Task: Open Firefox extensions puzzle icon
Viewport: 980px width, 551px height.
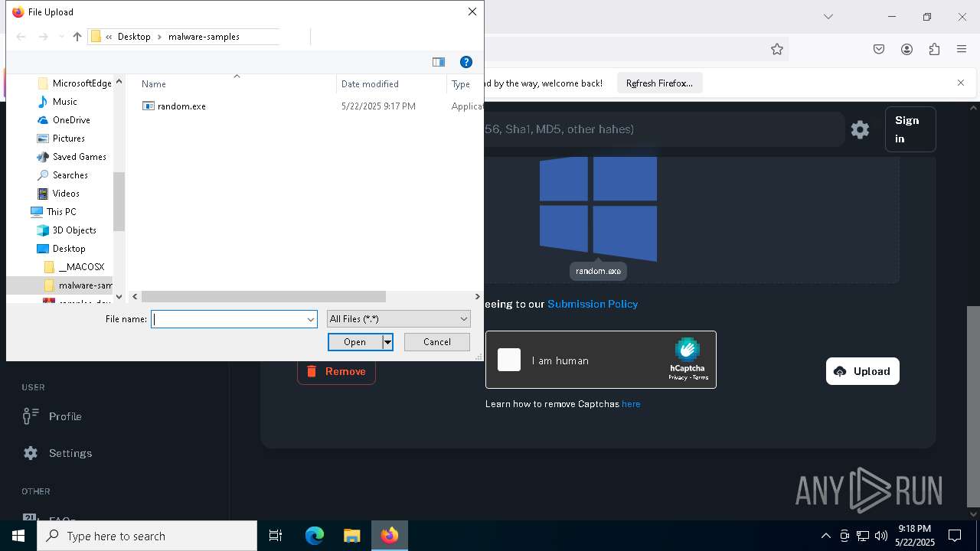Action: [934, 49]
